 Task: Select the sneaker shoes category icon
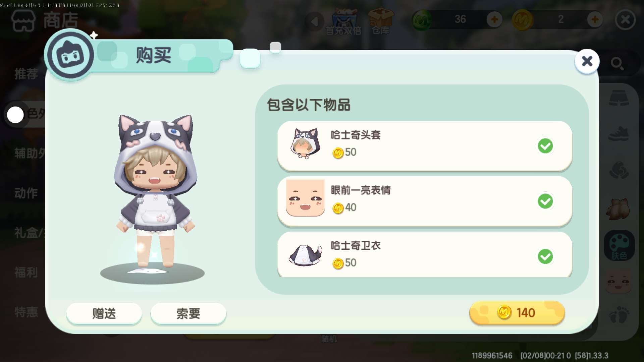[619, 133]
